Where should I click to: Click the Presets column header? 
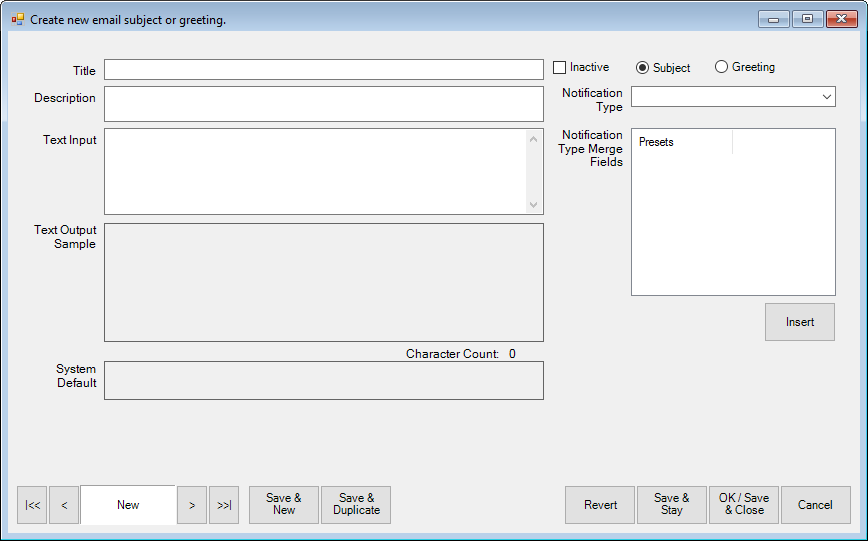point(682,142)
